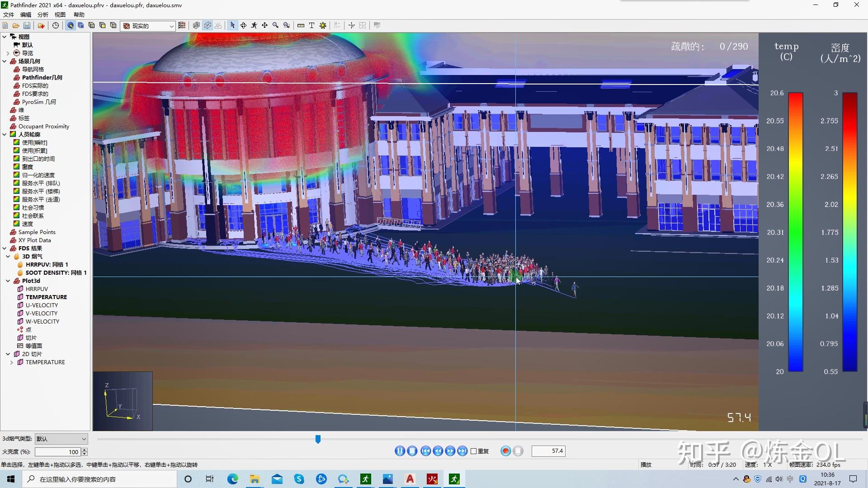Select the pan view tool

pyautogui.click(x=264, y=26)
